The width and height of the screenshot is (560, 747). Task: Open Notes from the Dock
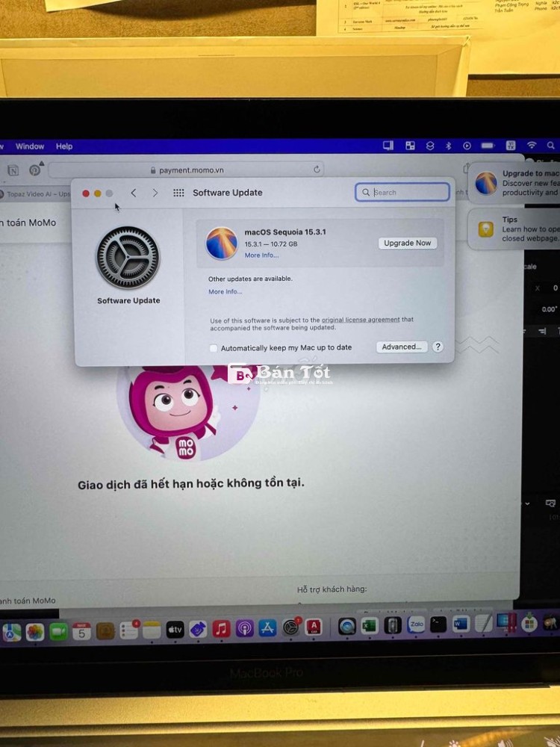(152, 630)
